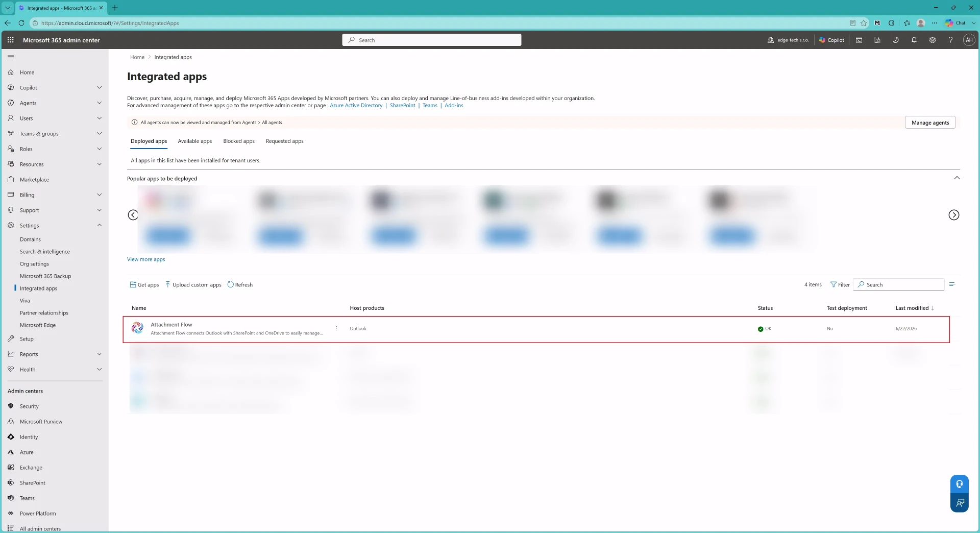Viewport: 980px width, 533px height.
Task: Focus the admin center top search box
Action: [x=431, y=40]
